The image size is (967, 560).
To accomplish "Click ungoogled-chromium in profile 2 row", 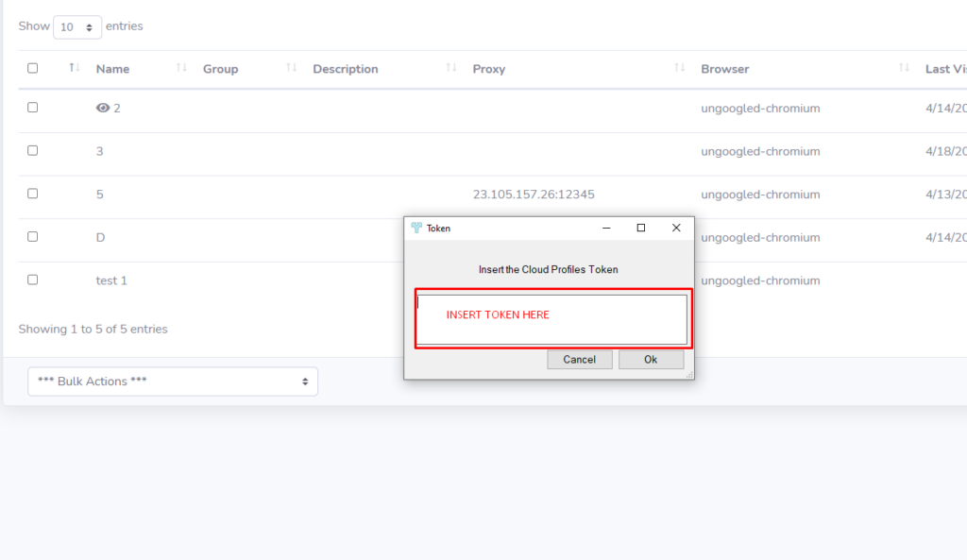I will coord(760,109).
